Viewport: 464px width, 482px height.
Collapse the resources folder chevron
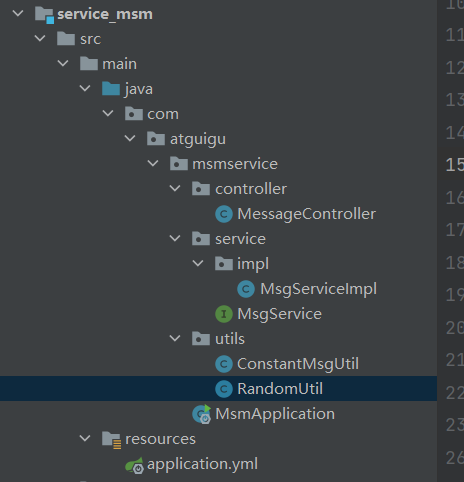point(85,439)
